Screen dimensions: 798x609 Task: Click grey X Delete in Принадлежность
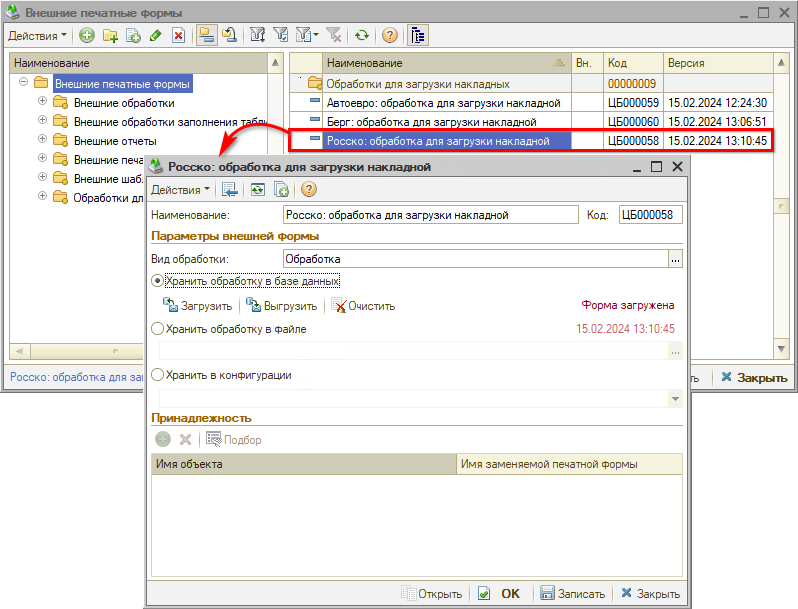pos(185,439)
